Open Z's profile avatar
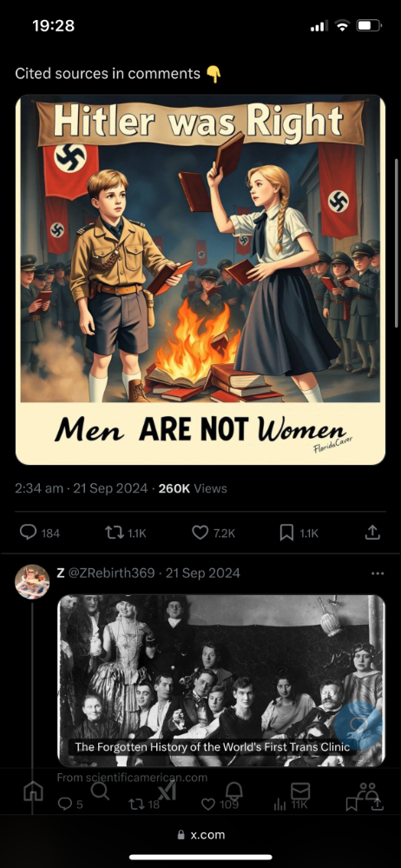 32,582
